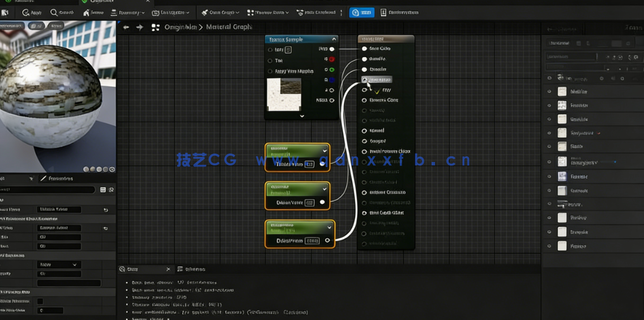Click the texture preview thumbnail in Texture Sample
The image size is (644, 320).
point(284,95)
